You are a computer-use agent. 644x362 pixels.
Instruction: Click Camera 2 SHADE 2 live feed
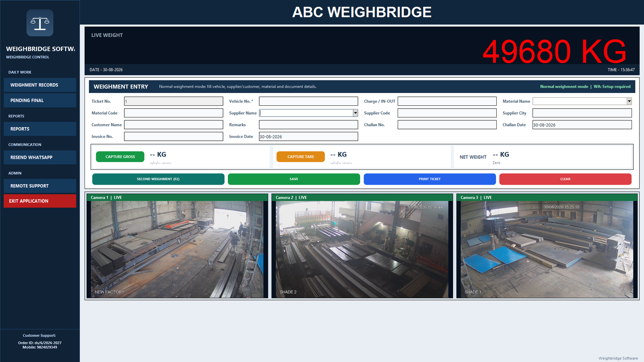click(362, 249)
